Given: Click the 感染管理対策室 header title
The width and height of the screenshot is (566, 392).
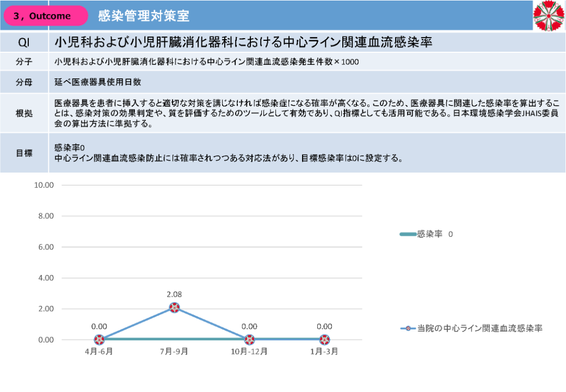Looking at the screenshot, I should 144,16.
